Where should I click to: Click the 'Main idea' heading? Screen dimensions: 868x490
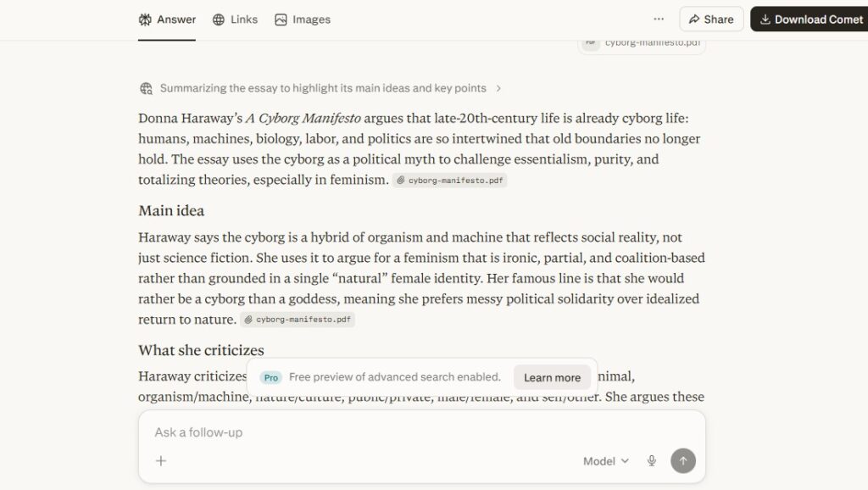pos(171,210)
